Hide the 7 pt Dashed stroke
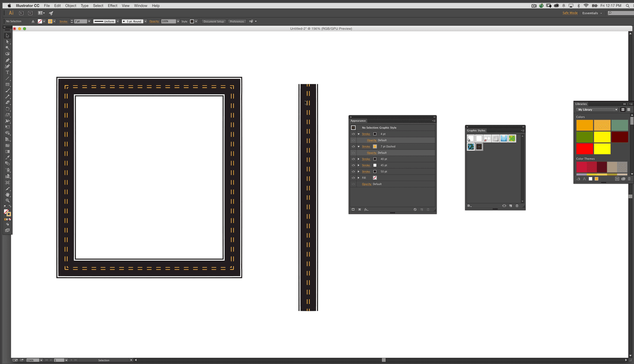Viewport: 634px width, 364px height. pos(353,147)
